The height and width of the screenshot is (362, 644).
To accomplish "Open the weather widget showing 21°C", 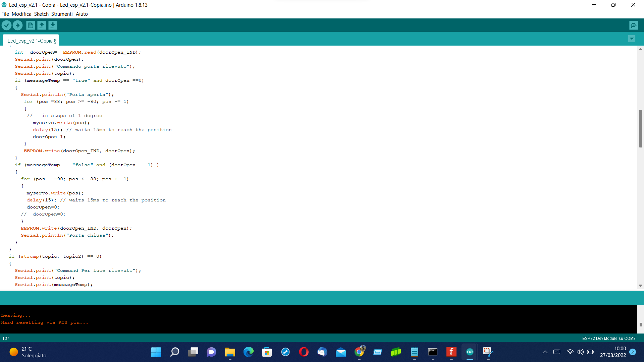I will (x=28, y=352).
